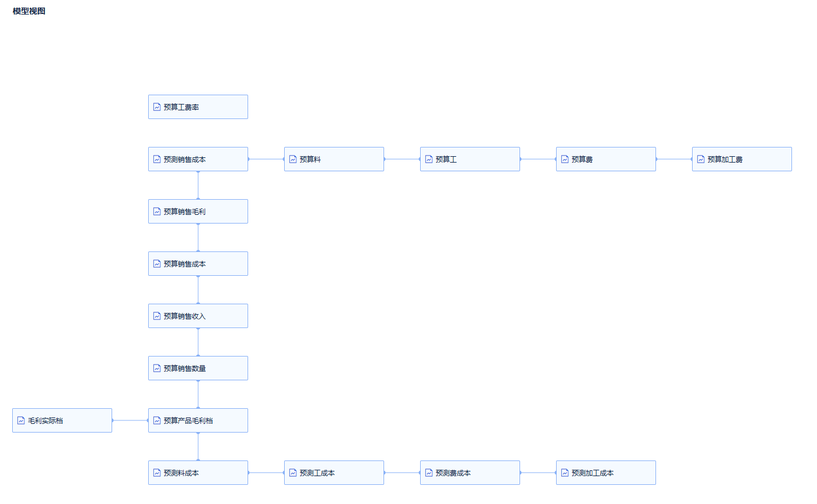Select the 预算销售收入 node

[x=198, y=316]
